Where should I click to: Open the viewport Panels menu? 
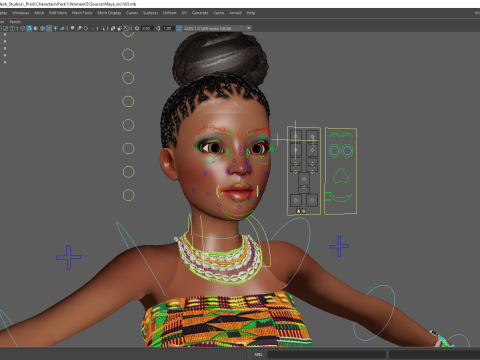click(15, 22)
